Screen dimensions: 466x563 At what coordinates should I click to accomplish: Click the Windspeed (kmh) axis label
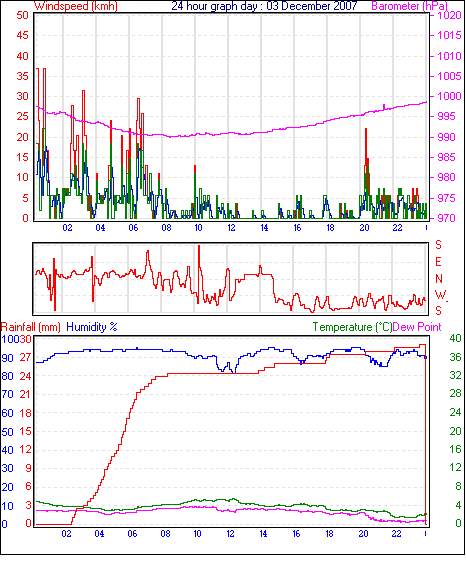coord(76,6)
